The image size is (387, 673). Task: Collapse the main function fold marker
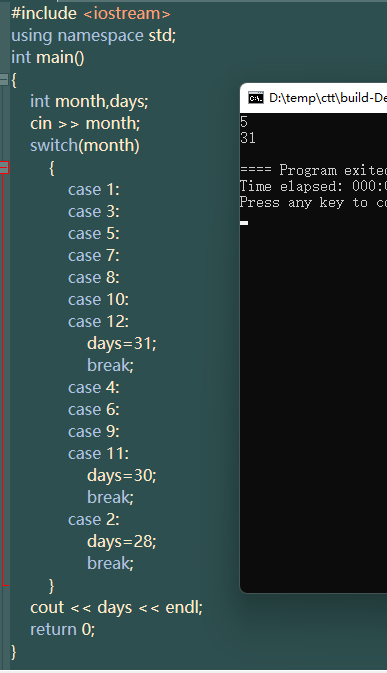pos(4,79)
